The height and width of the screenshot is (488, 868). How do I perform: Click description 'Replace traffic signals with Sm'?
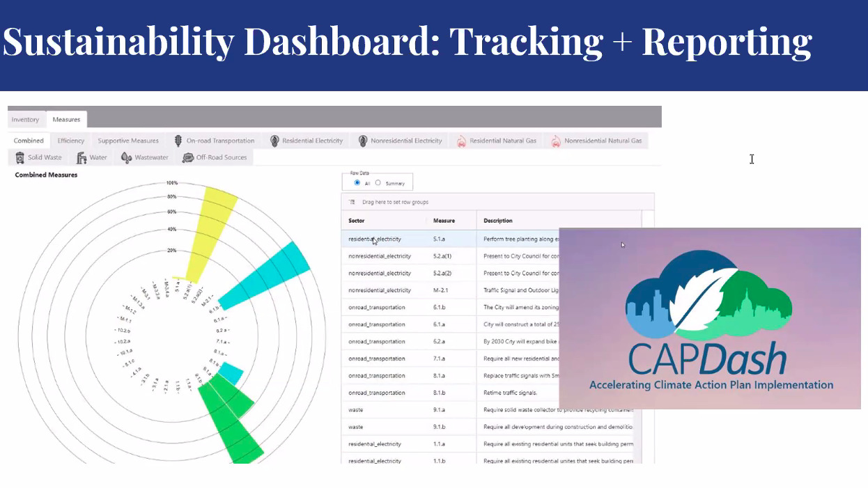point(521,376)
